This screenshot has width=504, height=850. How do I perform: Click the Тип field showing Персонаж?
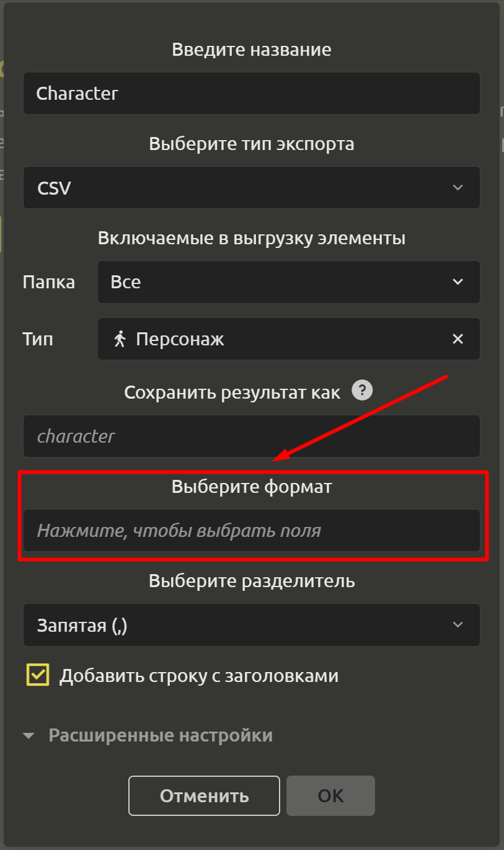pos(289,339)
